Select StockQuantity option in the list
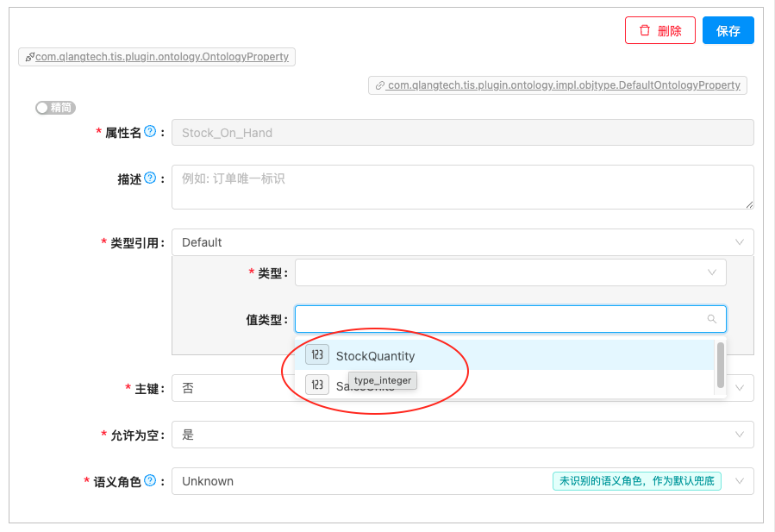 tap(504, 355)
